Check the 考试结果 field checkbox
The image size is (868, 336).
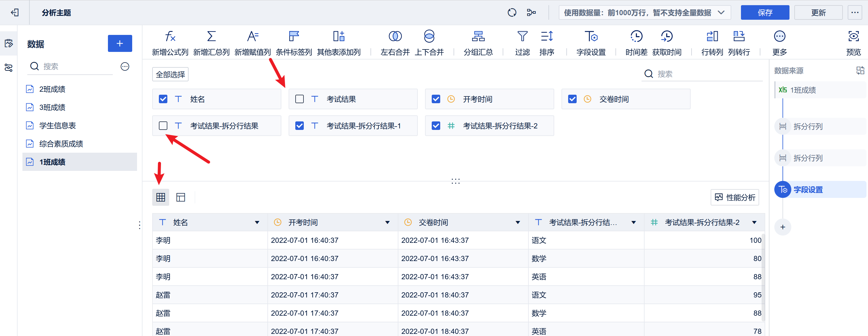tap(299, 99)
